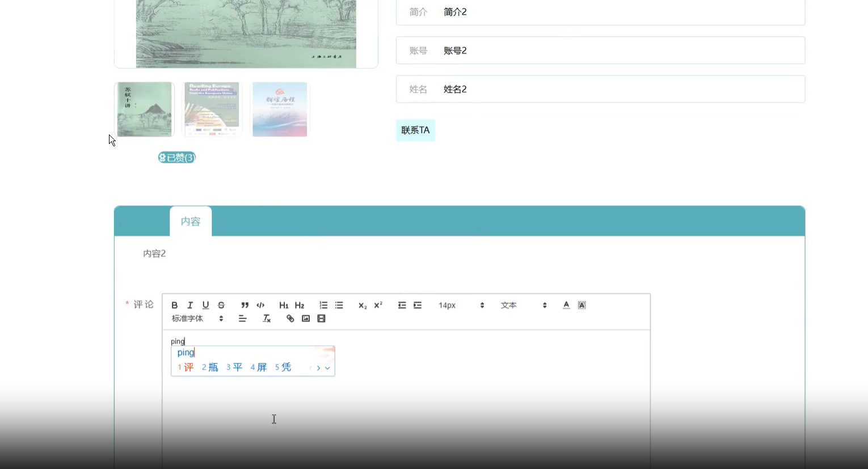Expand the 文本 paragraph style dropdown
Image resolution: width=868 pixels, height=469 pixels.
[x=522, y=305]
